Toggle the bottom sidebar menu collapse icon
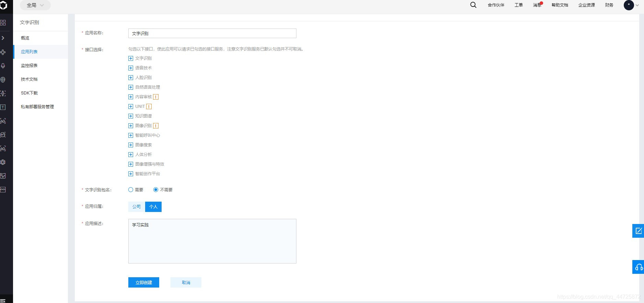Viewport: 644px width, 303px height. 3,300
